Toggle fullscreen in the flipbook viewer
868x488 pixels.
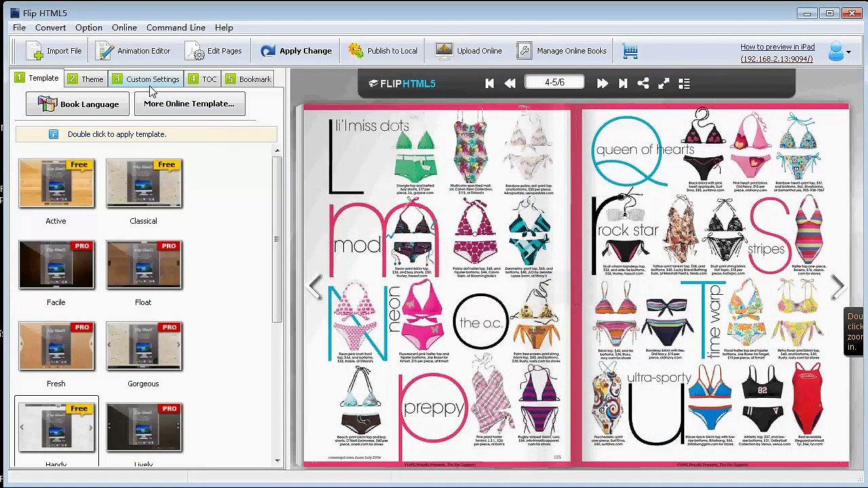coord(664,83)
